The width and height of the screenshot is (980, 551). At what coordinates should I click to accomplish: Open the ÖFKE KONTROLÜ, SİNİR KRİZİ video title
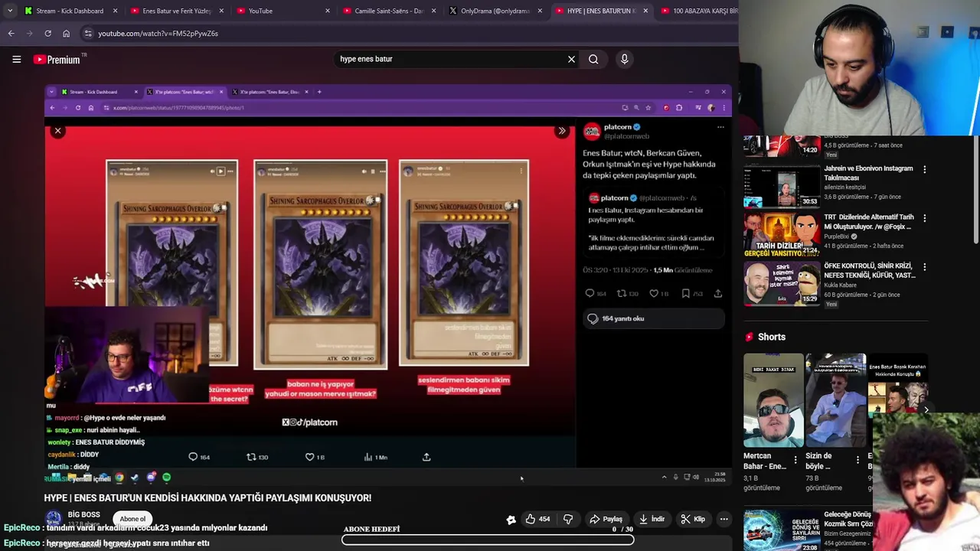click(x=870, y=270)
